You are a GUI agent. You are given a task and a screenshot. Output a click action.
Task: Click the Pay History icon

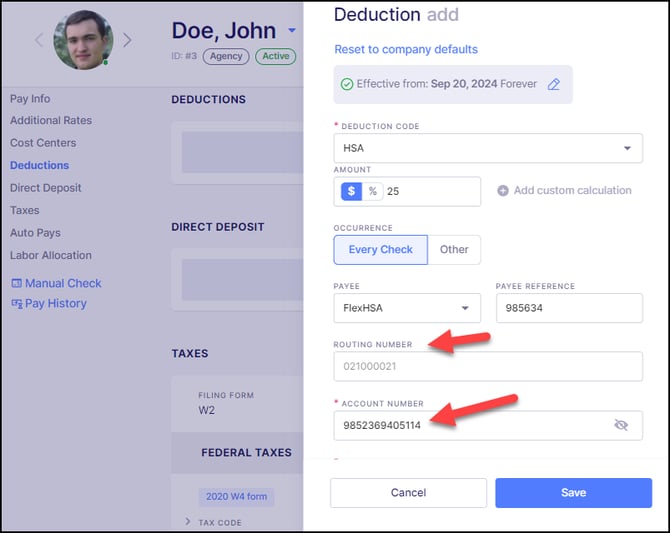[17, 303]
